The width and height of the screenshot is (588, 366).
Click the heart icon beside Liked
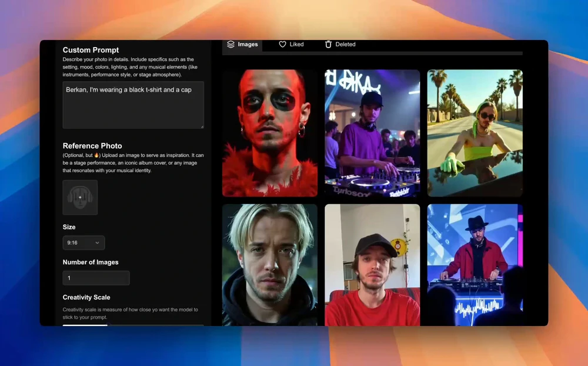tap(282, 44)
